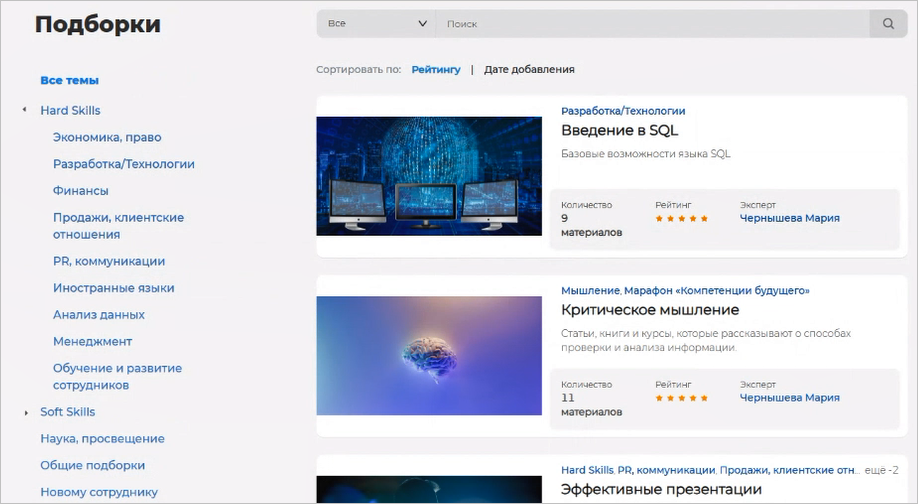918x504 pixels.
Task: Click the description 'Базовые возможности языка SQL'
Action: coord(646,155)
